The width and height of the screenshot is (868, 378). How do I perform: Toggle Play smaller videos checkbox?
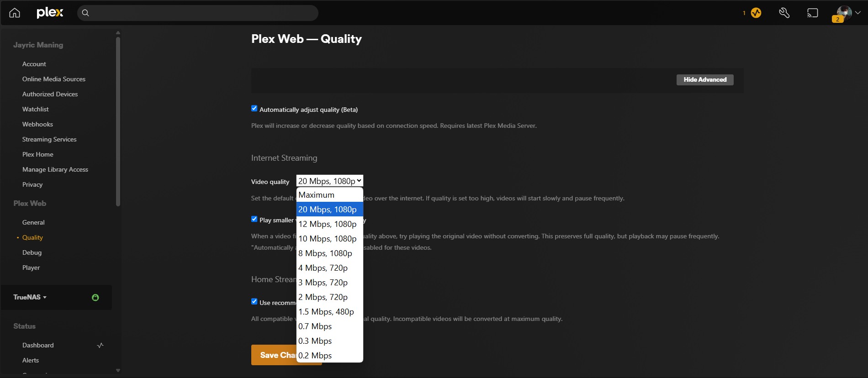coord(254,219)
